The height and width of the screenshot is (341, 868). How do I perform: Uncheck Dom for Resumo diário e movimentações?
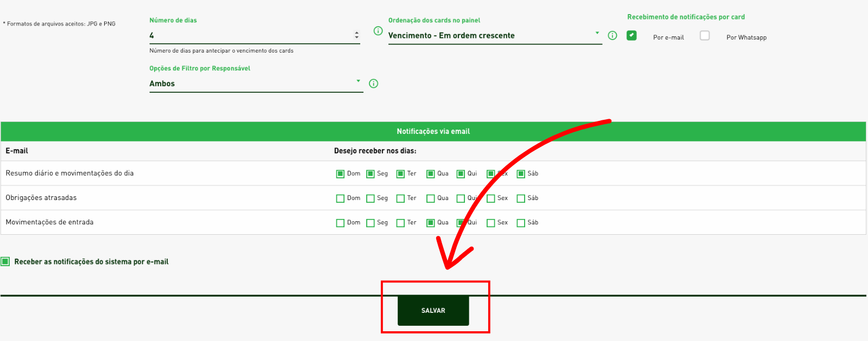click(x=340, y=174)
